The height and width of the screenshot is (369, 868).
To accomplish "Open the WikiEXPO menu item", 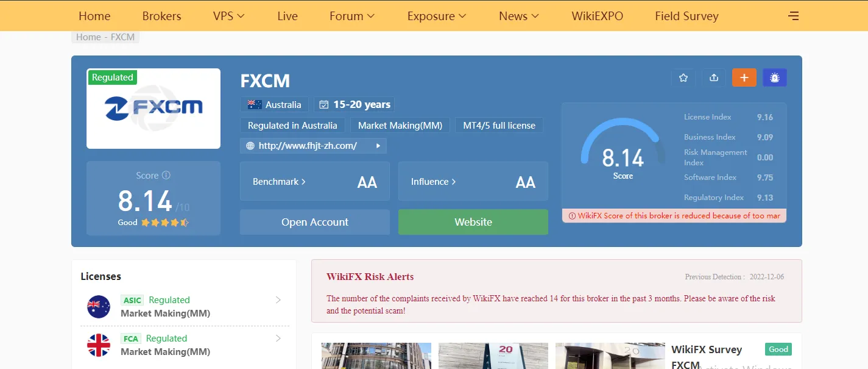I will pos(598,16).
